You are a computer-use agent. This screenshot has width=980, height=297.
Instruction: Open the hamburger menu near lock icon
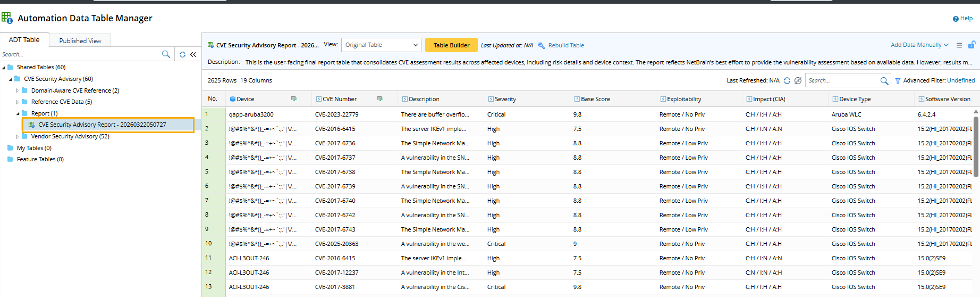point(959,45)
